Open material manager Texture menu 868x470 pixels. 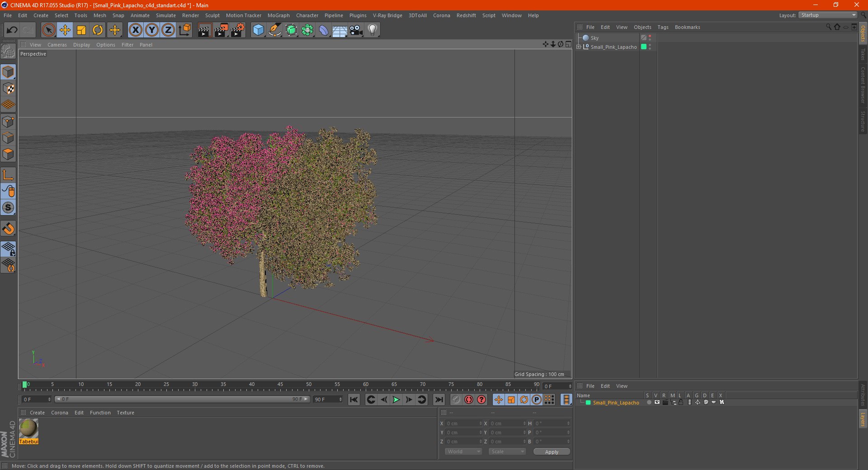(x=125, y=413)
